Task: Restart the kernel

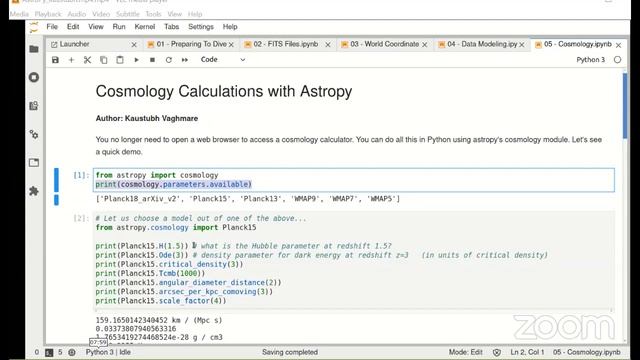Action: click(169, 60)
